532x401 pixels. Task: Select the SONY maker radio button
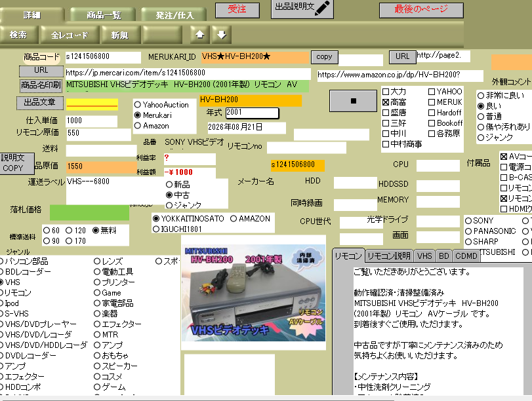[x=468, y=221]
